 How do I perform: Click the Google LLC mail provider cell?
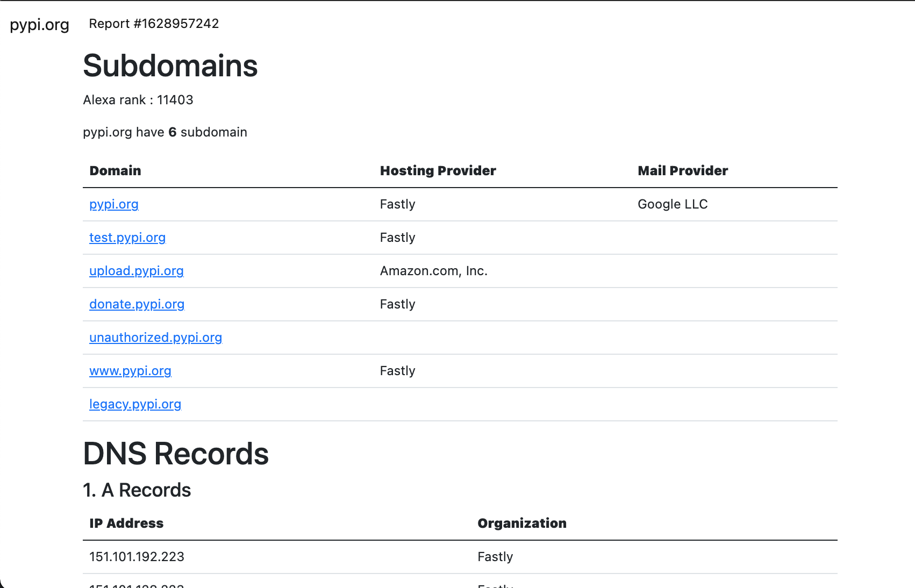pyautogui.click(x=673, y=204)
